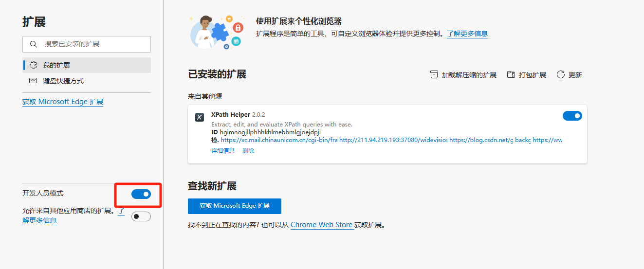This screenshot has width=644, height=269.
Task: Click the XPath Helper extension icon
Action: [x=200, y=117]
